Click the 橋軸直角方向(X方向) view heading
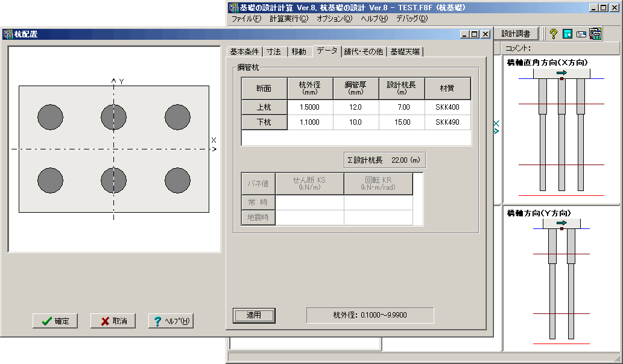The height and width of the screenshot is (364, 623). (x=547, y=62)
